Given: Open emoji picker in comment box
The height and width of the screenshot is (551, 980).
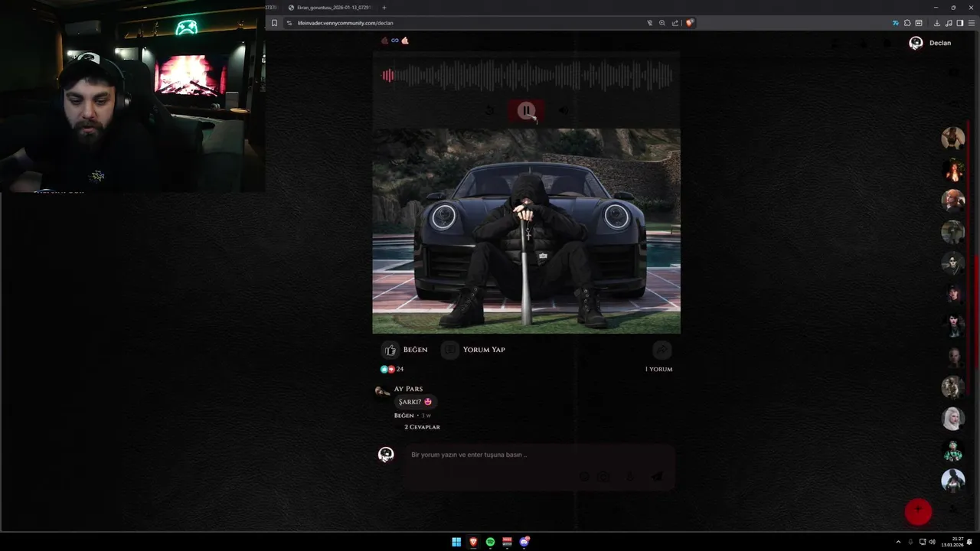Looking at the screenshot, I should pos(584,476).
